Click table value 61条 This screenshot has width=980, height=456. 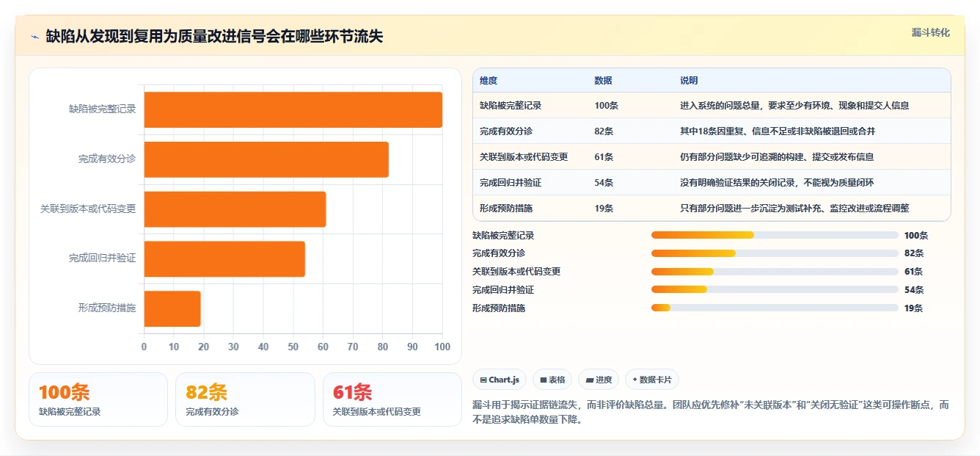click(604, 157)
